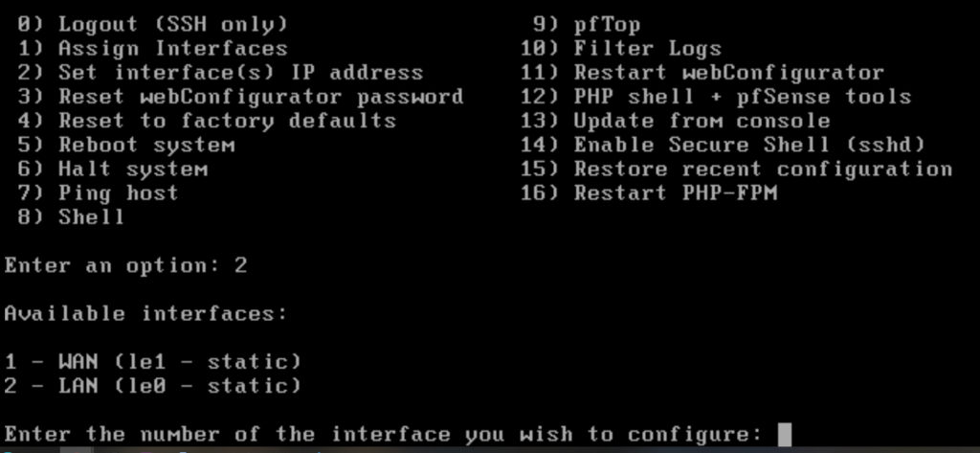The width and height of the screenshot is (980, 453).
Task: Click Enable Secure Shell (sshd) entry
Action: pos(724,145)
